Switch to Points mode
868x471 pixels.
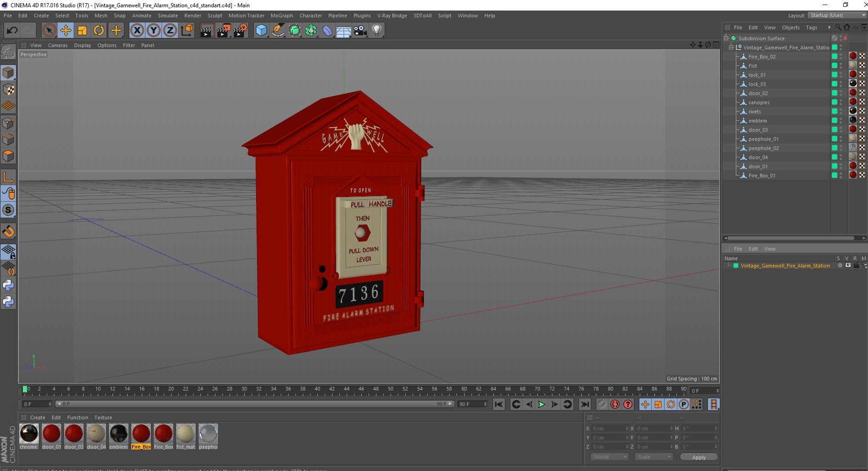pyautogui.click(x=8, y=123)
